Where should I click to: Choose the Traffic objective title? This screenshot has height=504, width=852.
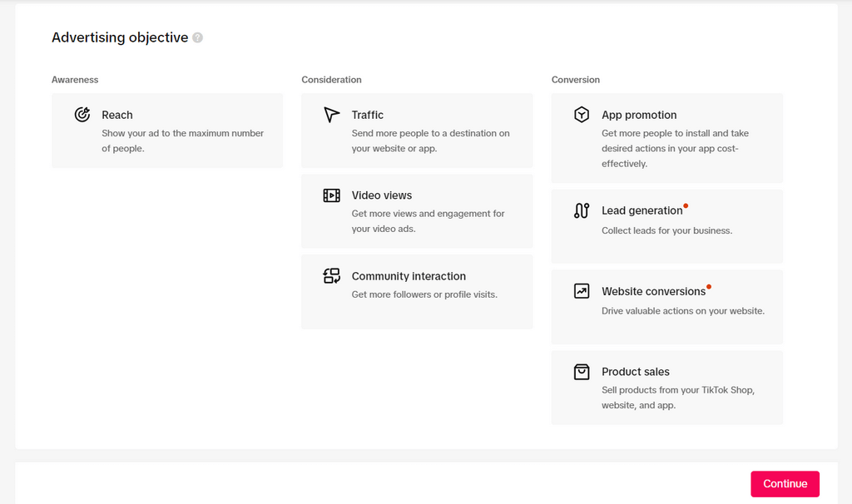click(367, 115)
